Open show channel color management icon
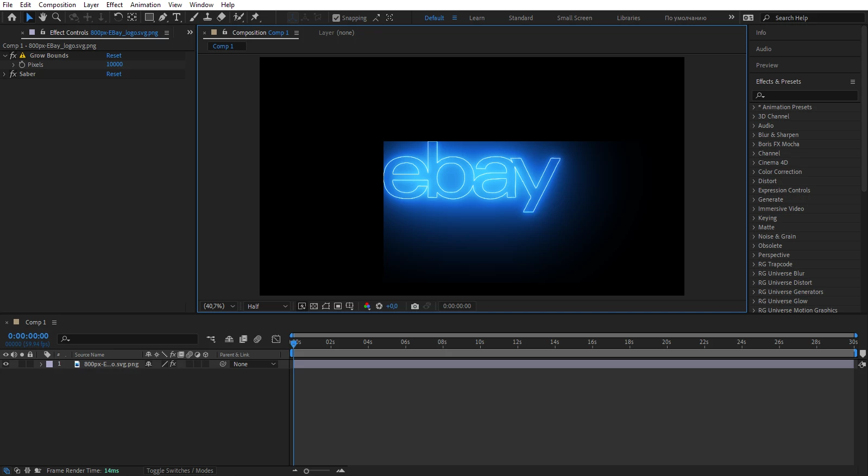This screenshot has width=868, height=476. coord(367,306)
